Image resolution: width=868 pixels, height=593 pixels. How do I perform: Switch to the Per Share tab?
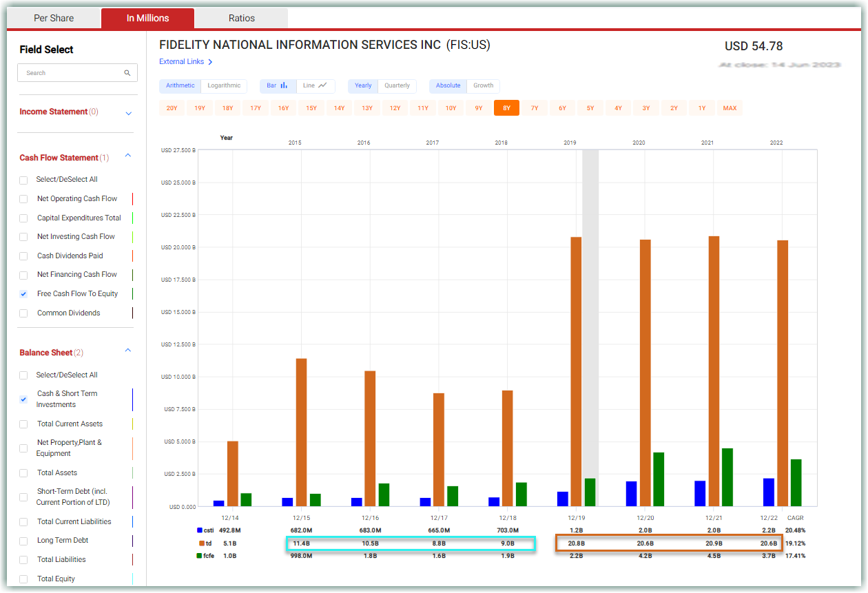click(54, 18)
